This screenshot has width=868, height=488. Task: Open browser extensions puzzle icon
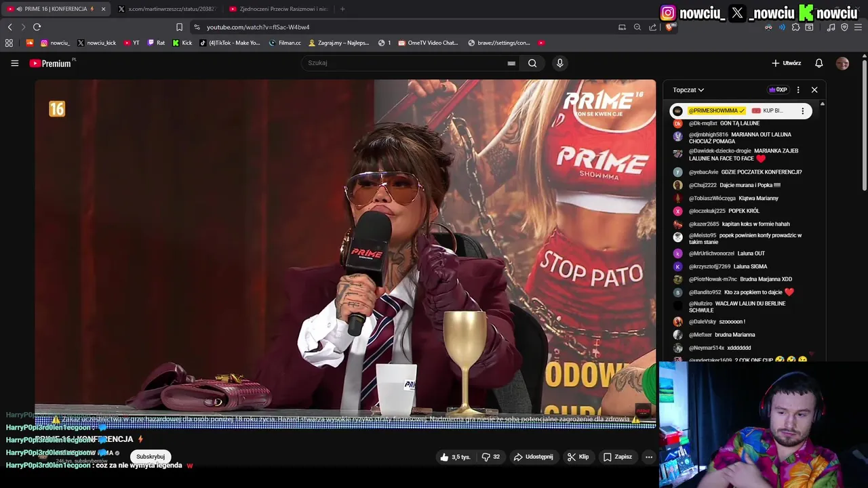coord(795,27)
